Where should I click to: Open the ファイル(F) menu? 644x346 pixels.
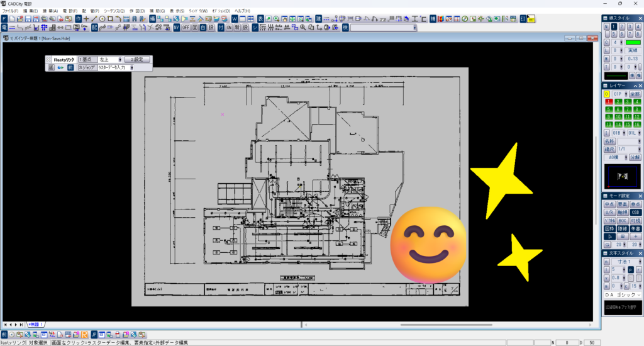(x=10, y=11)
